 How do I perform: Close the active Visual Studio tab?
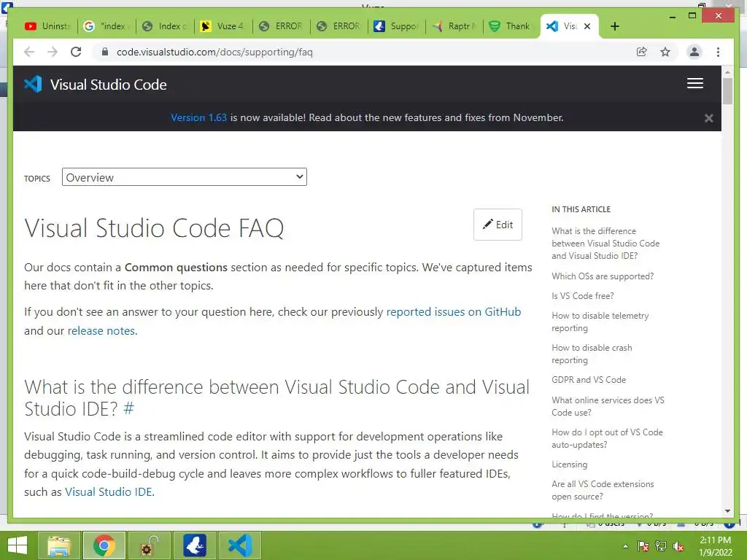587,26
